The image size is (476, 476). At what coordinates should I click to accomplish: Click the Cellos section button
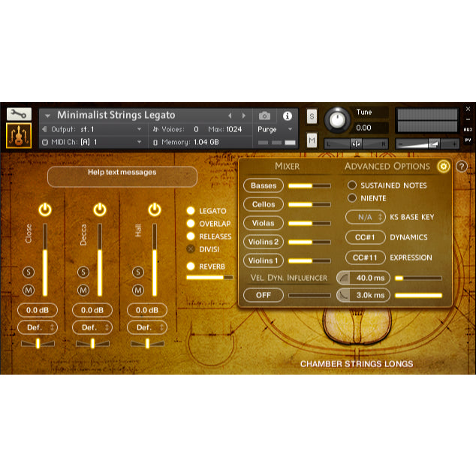(264, 204)
